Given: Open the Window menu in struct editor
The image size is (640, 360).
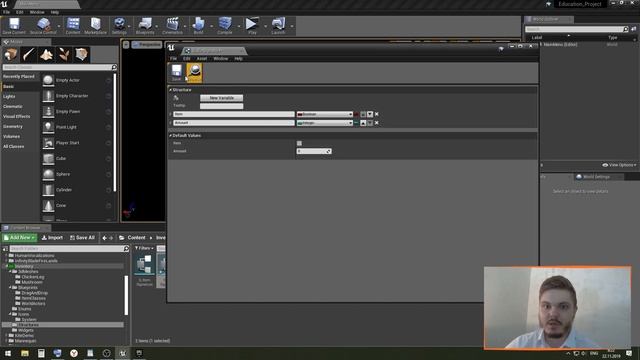Looking at the screenshot, I should pos(221,59).
